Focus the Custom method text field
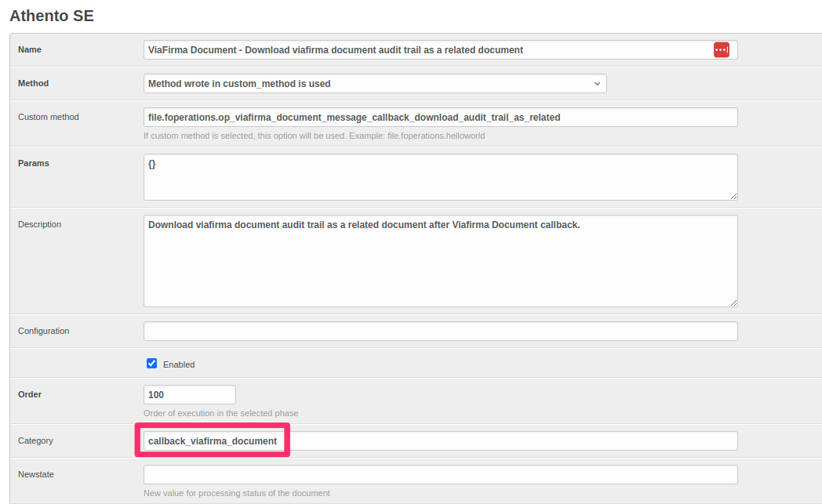 tap(440, 118)
